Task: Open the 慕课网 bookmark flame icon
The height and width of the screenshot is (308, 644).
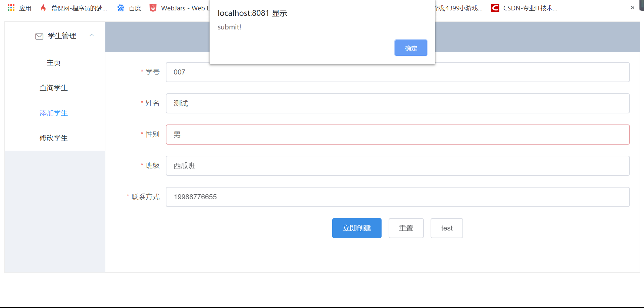Action: point(43,7)
